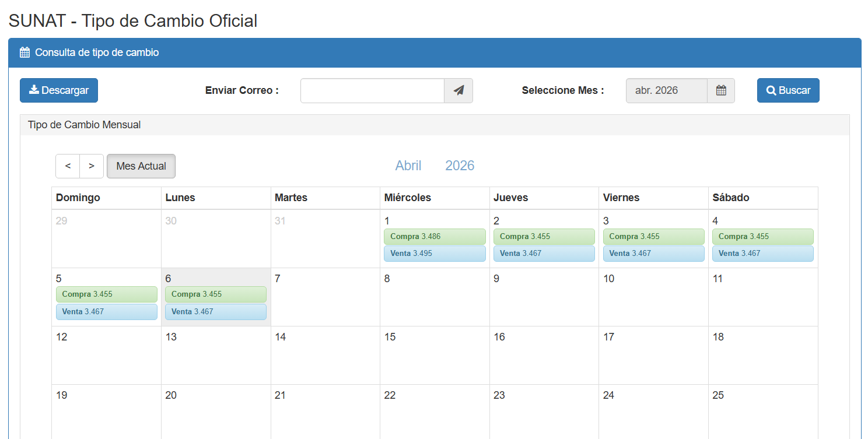This screenshot has height=439, width=868.
Task: Click the day 15 calendar cell
Action: (435, 356)
